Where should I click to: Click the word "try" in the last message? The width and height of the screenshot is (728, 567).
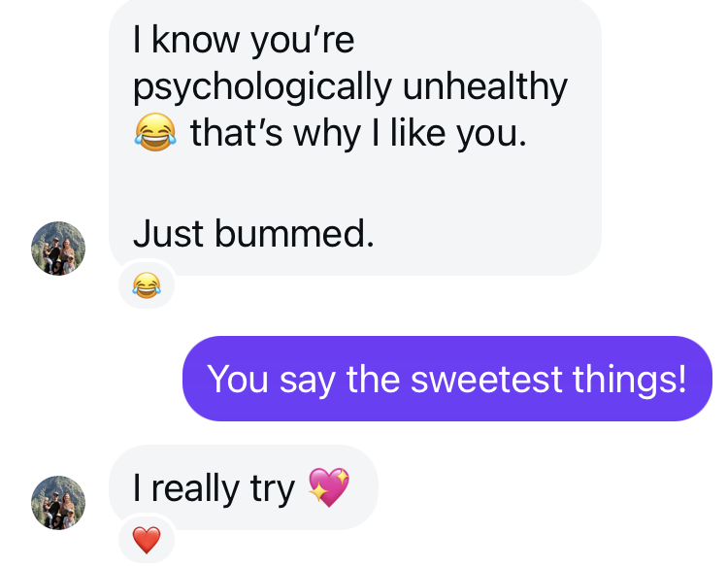pos(272,488)
